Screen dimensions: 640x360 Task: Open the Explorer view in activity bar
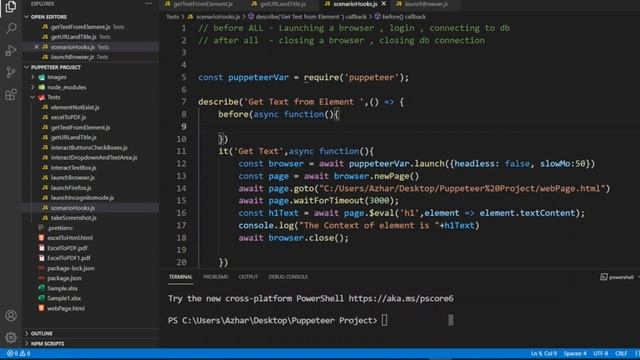11,7
